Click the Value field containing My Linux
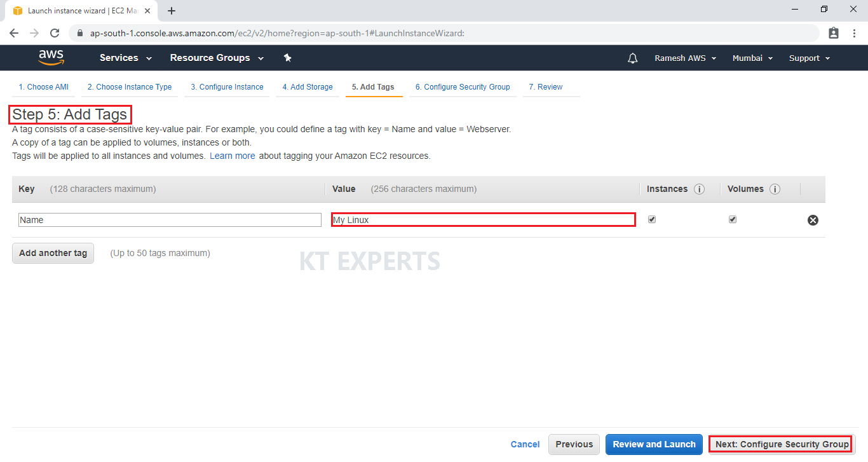Viewport: 868px width, 462px height. point(483,220)
